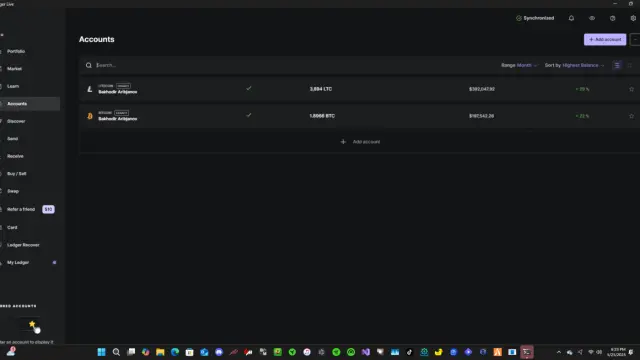640x360 pixels.
Task: Open Ledger Recover in the sidebar
Action: [x=23, y=245]
